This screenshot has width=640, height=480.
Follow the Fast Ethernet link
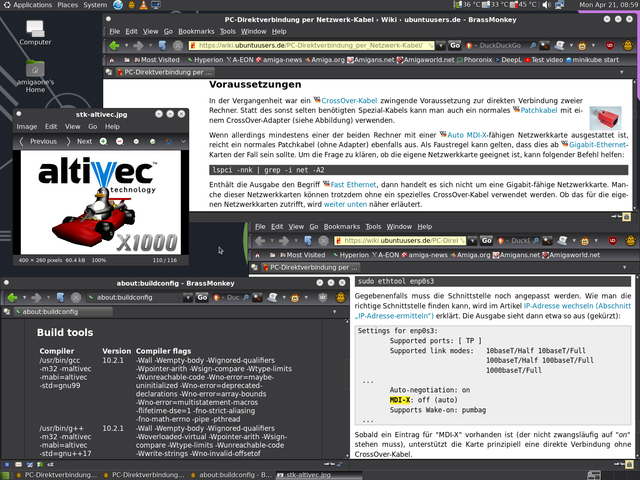353,184
